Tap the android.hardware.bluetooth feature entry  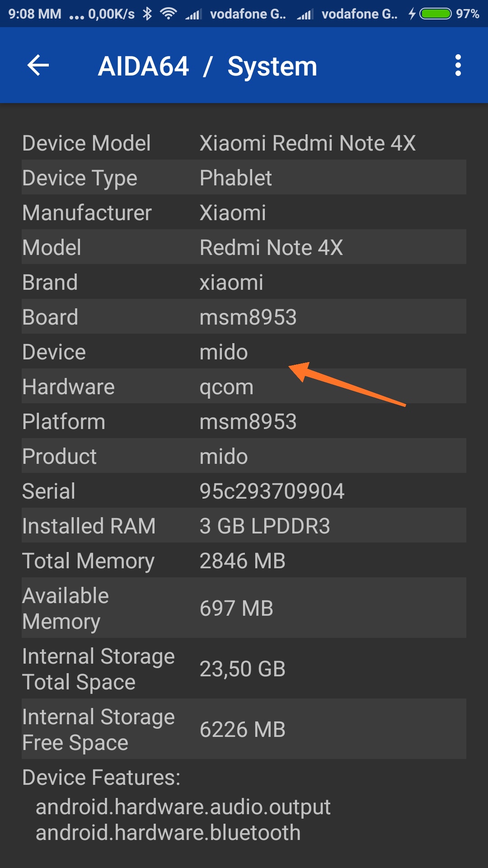point(168,833)
